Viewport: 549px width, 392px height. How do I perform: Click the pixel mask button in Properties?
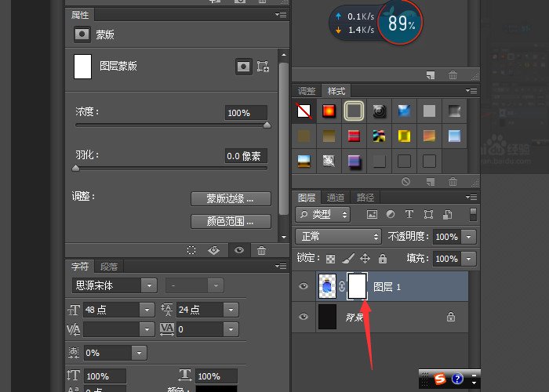(244, 67)
